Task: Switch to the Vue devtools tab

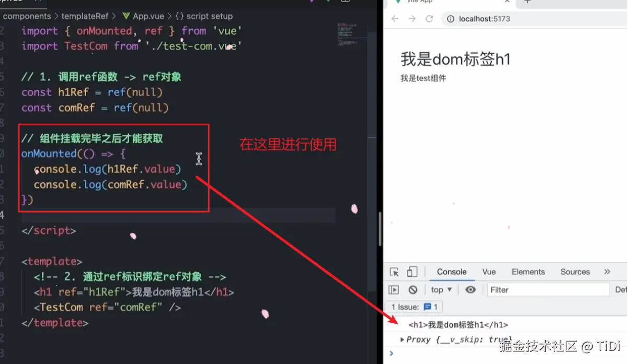Action: (489, 272)
